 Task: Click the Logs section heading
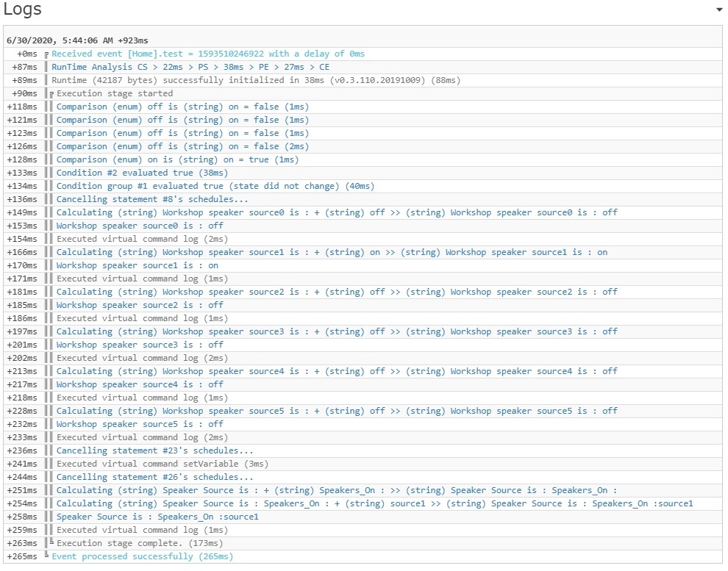(22, 9)
